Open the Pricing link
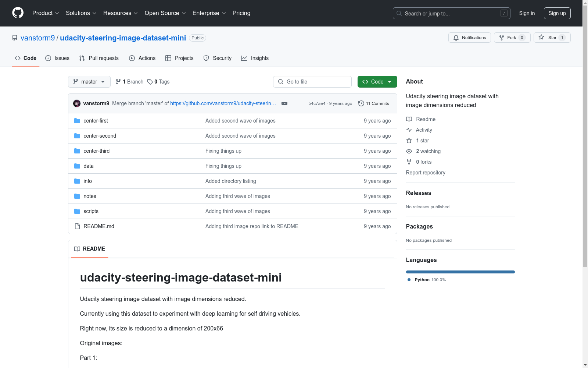 (241, 13)
